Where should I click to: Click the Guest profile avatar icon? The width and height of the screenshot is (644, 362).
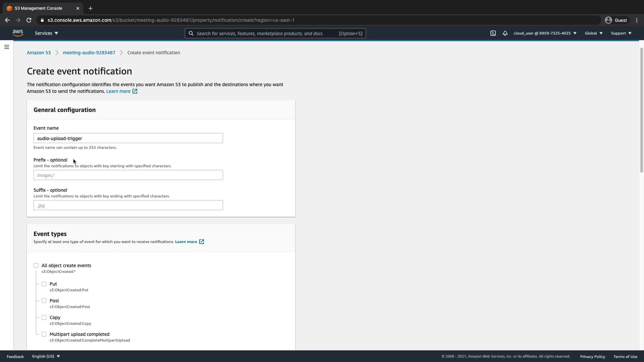click(608, 20)
